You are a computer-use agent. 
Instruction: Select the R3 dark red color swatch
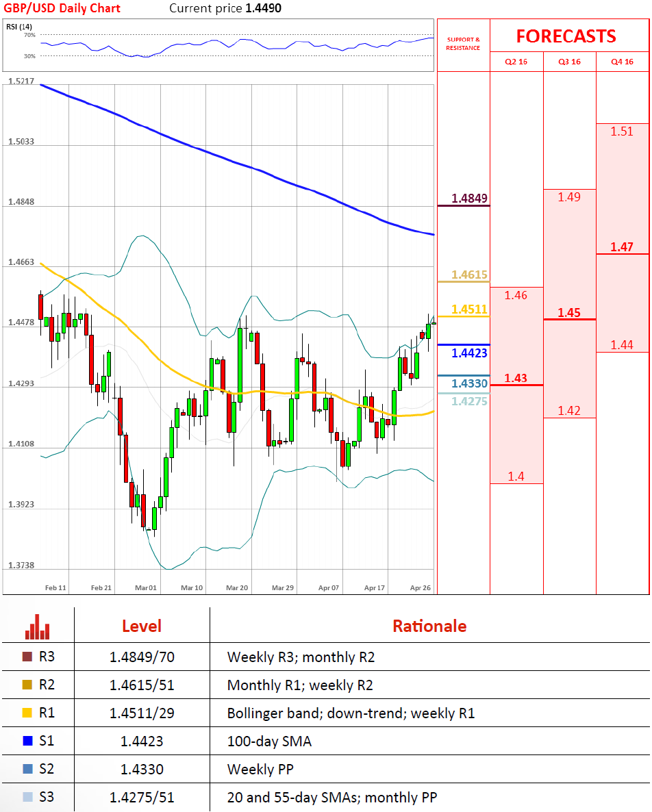coord(27,657)
